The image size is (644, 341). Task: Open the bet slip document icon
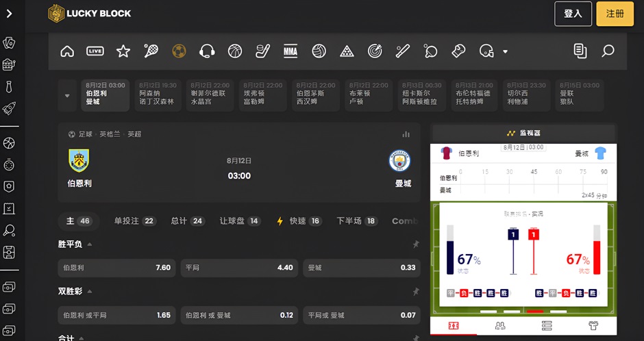point(580,51)
